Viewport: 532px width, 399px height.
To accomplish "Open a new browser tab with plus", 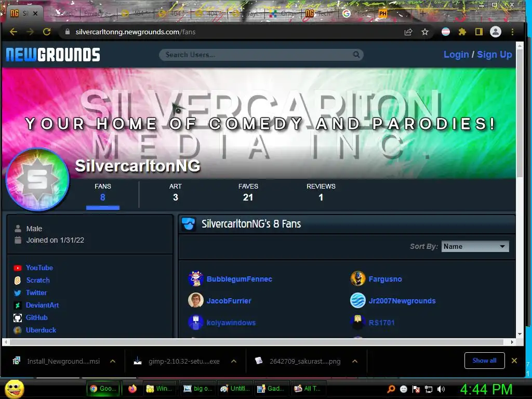I will tap(423, 14).
